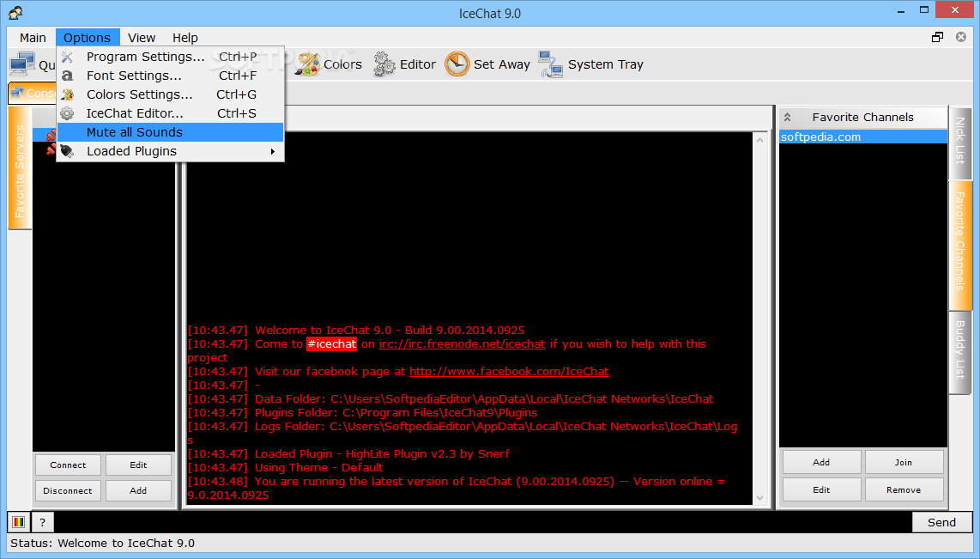Click the Plugins Folder path line
Screen dimensions: 980x559
point(362,413)
